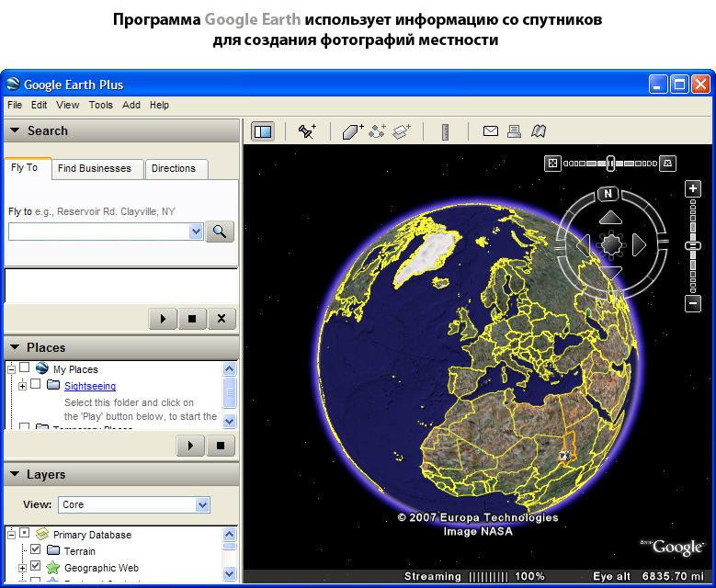716x588 pixels.
Task: Show view in Google Maps icon
Action: pos(539,131)
